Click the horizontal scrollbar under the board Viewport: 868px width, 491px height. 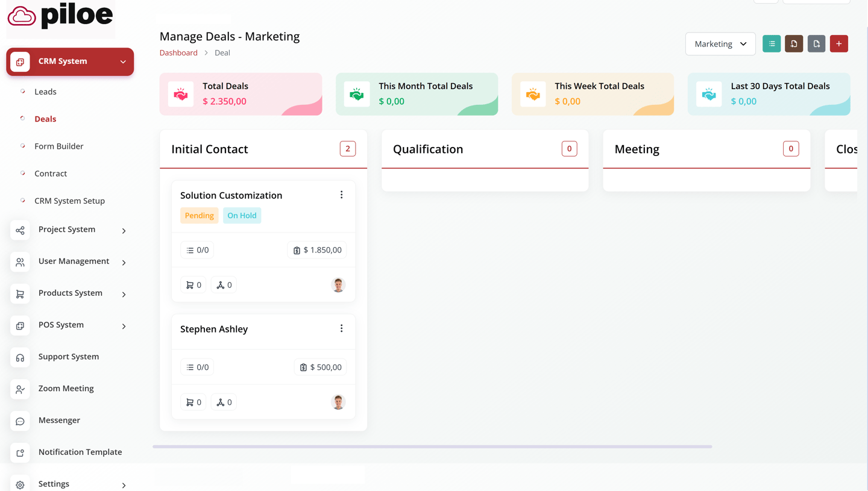point(432,446)
